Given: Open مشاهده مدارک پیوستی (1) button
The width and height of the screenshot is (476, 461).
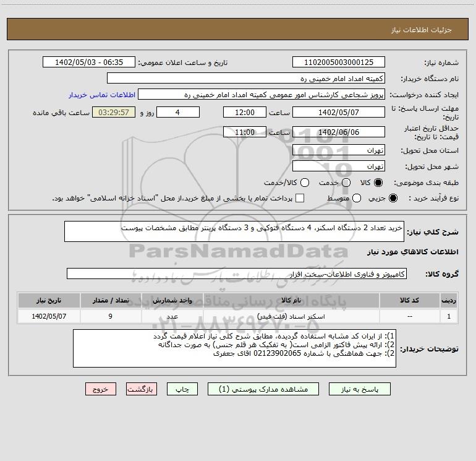Looking at the screenshot, I should [263, 389].
